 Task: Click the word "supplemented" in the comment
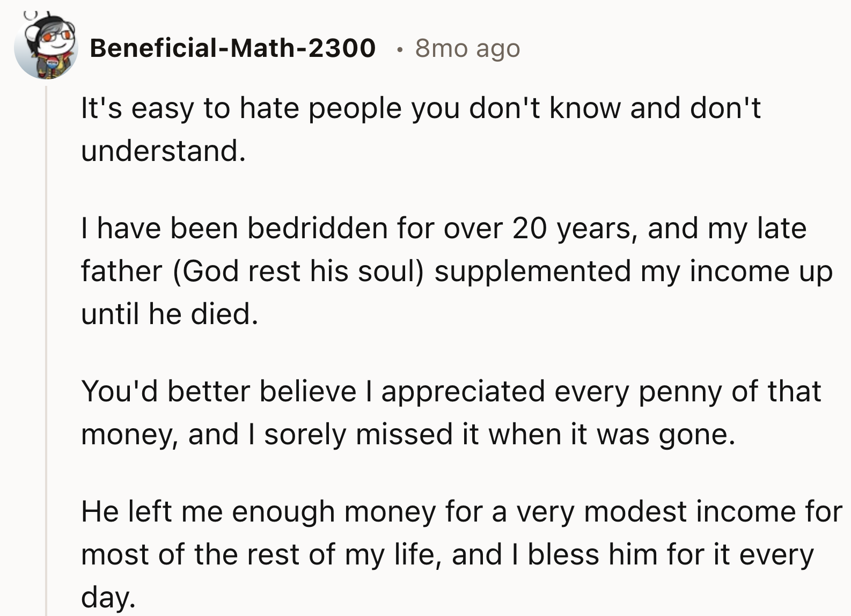tap(532, 271)
